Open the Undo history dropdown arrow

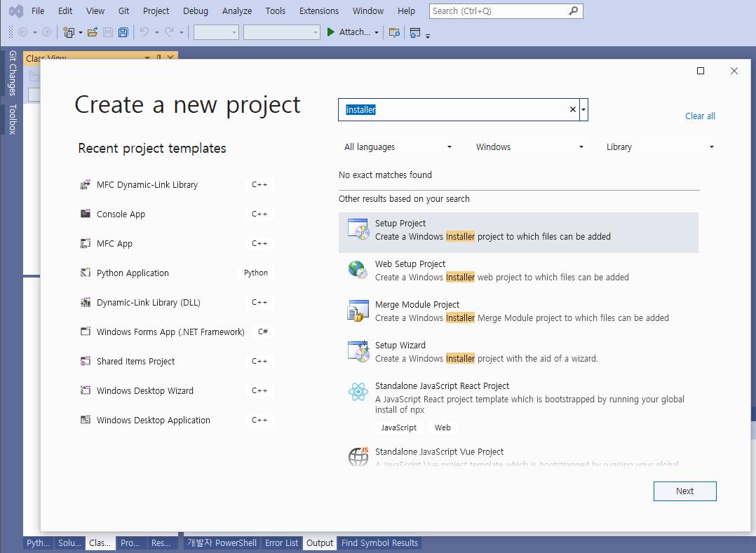pos(156,33)
